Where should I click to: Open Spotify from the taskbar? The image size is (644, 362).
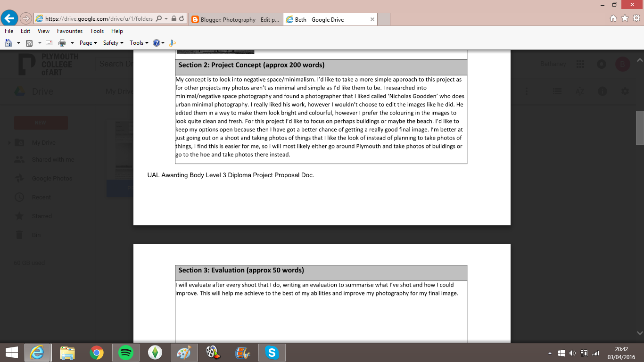[125, 353]
